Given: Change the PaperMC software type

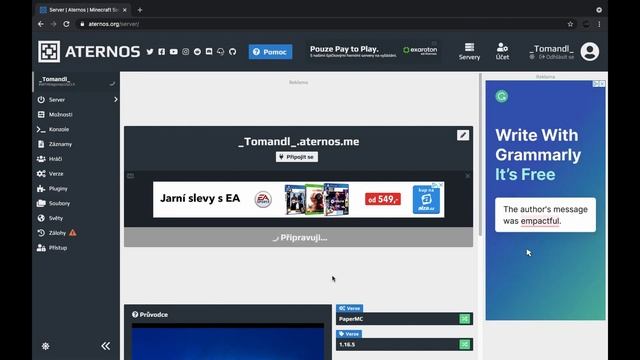Looking at the screenshot, I should pyautogui.click(x=464, y=319).
